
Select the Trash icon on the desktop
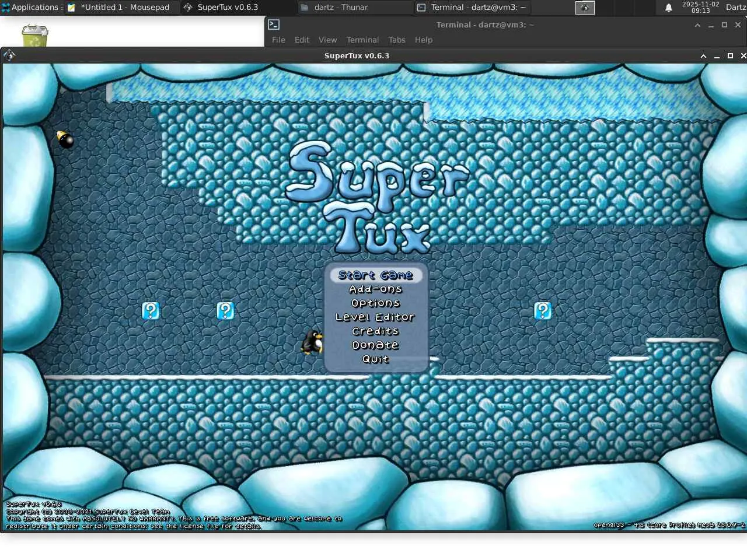click(x=35, y=35)
